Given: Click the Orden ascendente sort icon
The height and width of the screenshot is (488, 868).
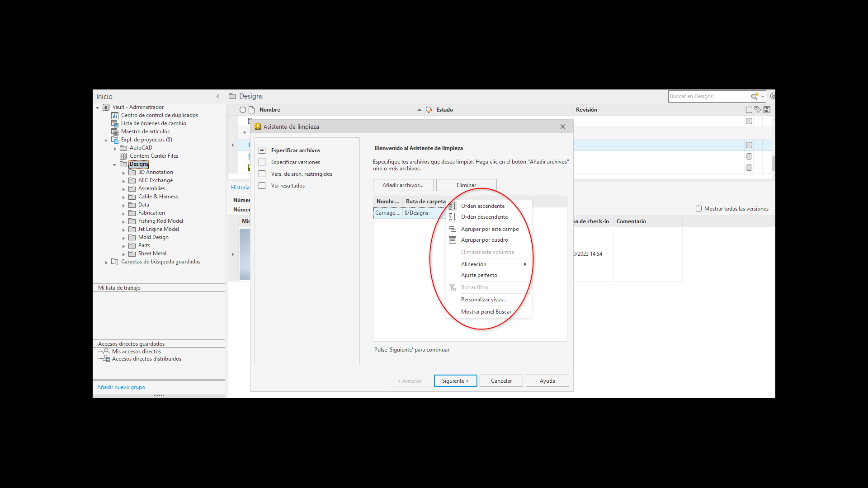Looking at the screenshot, I should coord(452,206).
